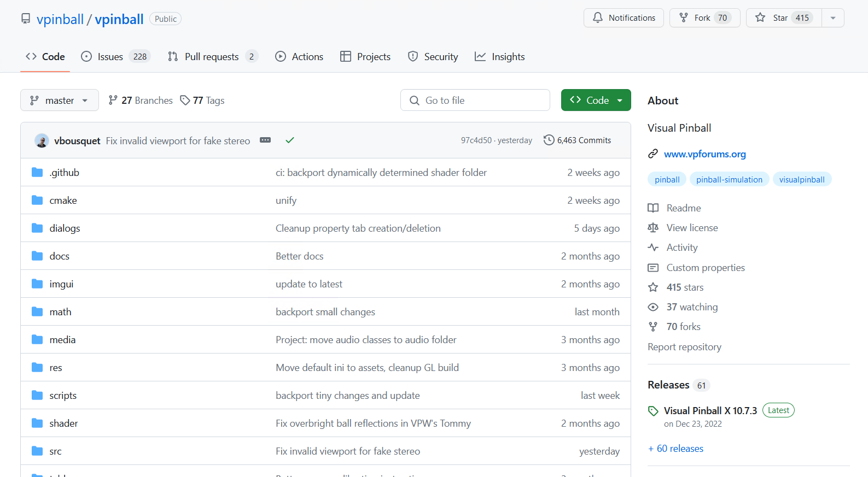
Task: Open the Visual Pinball X 10.7.3 release
Action: (710, 411)
